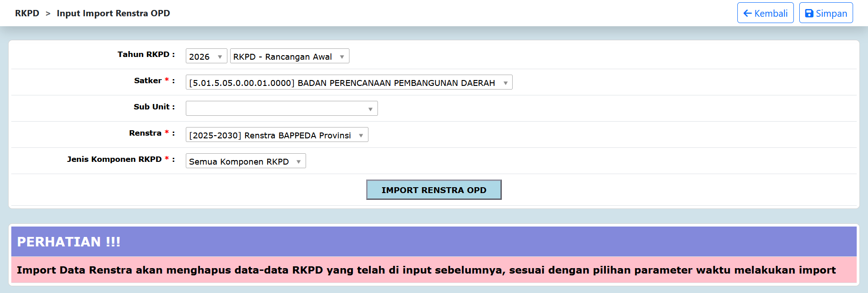Click the Kembali back button

point(765,13)
